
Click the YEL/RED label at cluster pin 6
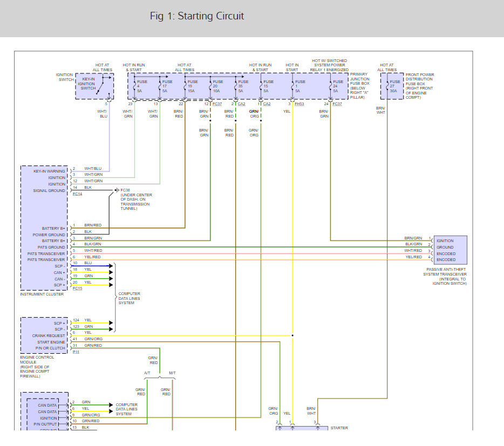tap(92, 257)
